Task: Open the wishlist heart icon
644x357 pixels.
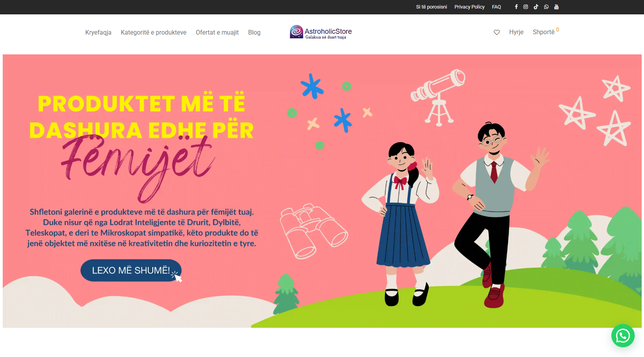Action: (x=497, y=32)
